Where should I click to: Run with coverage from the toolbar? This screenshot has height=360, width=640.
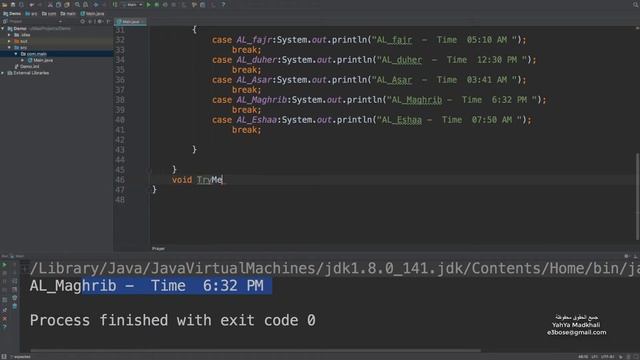(x=165, y=4)
